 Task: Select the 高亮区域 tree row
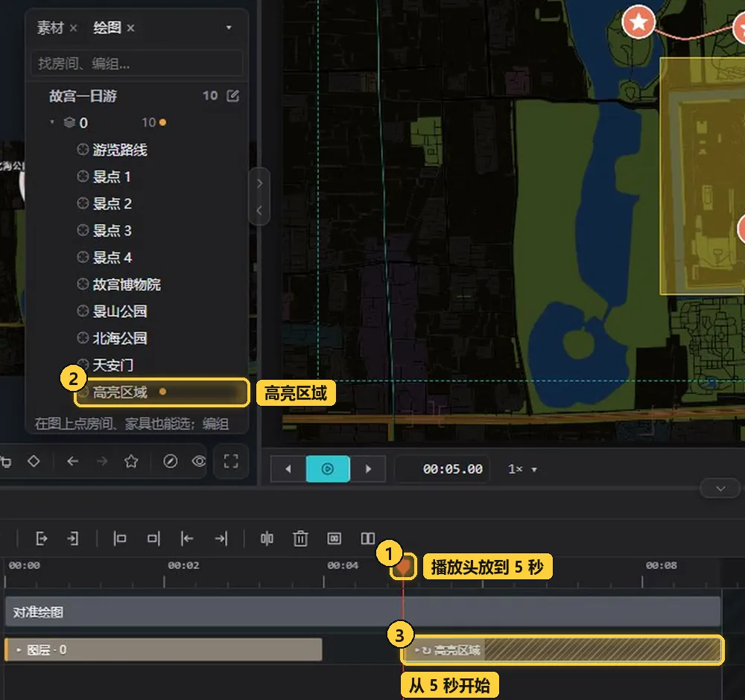(x=162, y=392)
